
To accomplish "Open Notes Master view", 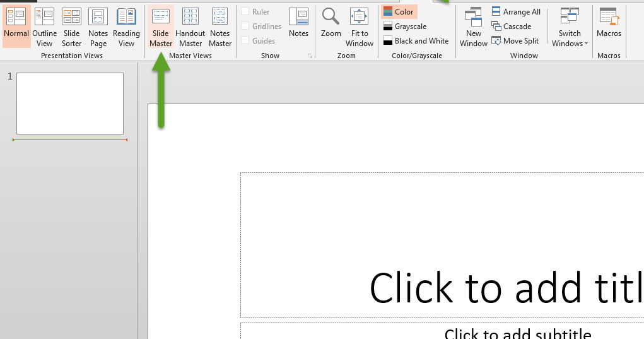I will (x=220, y=27).
